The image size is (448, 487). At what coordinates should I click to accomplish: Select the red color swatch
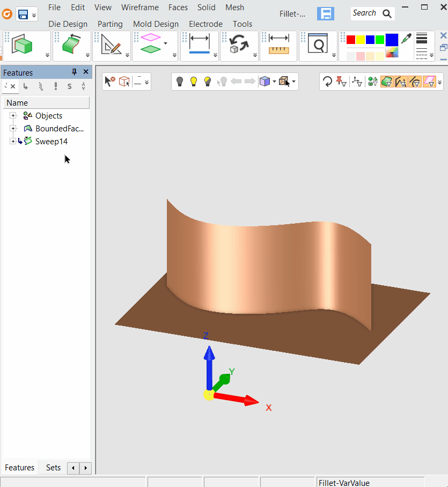[x=351, y=40]
